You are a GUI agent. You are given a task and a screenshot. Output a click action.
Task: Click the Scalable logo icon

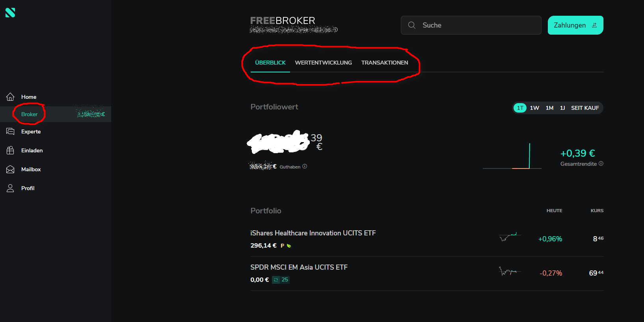(x=10, y=13)
